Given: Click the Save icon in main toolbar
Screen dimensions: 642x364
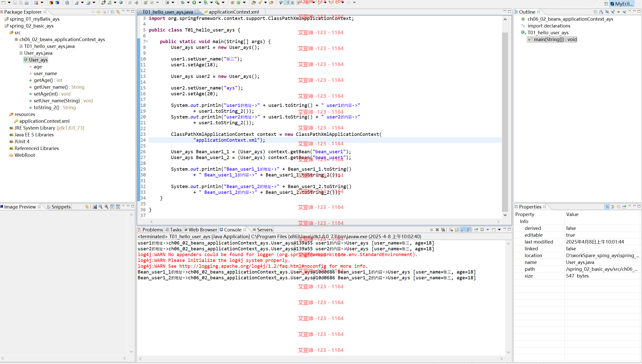Looking at the screenshot, I should [x=15, y=3].
